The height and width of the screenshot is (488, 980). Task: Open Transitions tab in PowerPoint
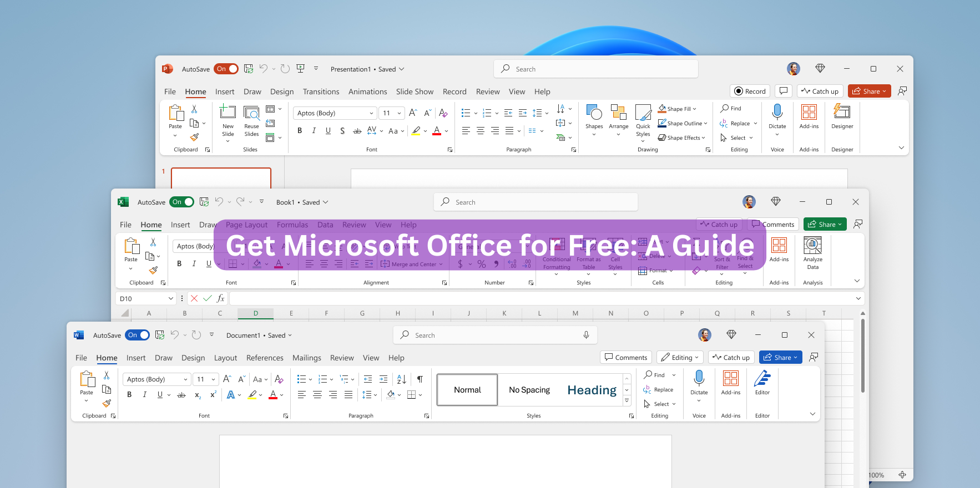click(321, 91)
